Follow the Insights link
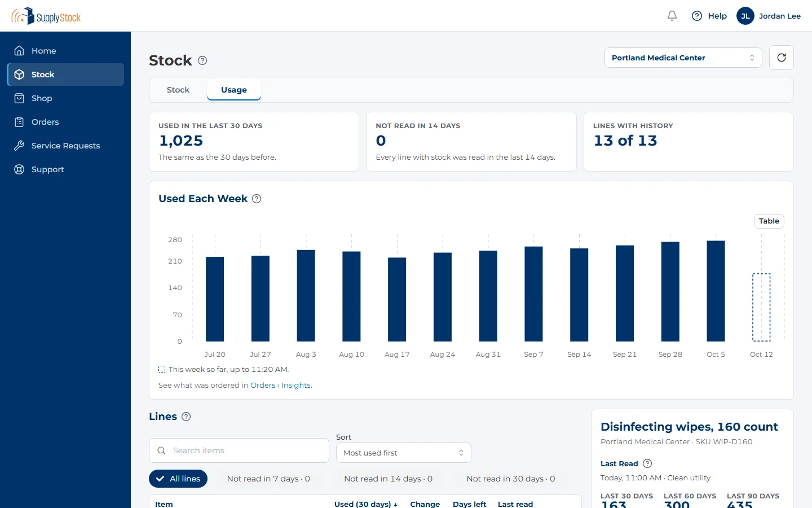 (296, 386)
